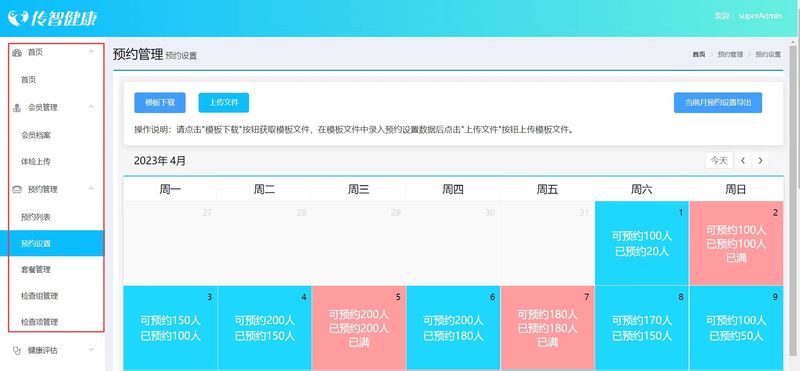Go to previous month arrow
This screenshot has height=371, width=800.
(743, 160)
